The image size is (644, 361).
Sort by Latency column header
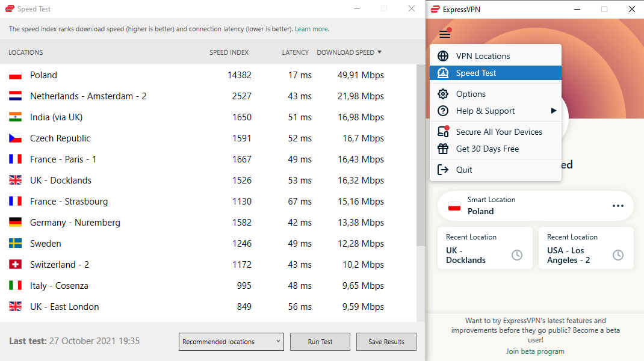point(296,52)
